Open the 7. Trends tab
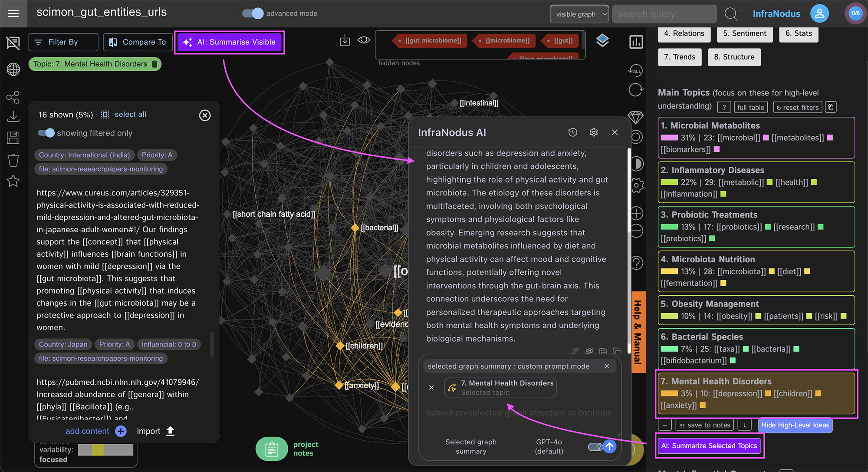The width and height of the screenshot is (868, 472). tap(680, 57)
